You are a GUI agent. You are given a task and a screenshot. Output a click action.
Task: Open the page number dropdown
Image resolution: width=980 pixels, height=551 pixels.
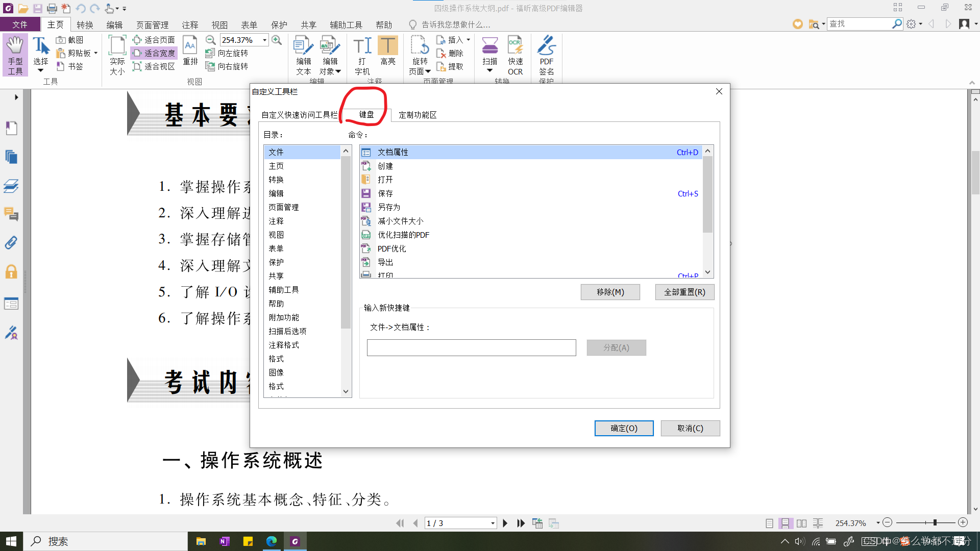point(493,523)
